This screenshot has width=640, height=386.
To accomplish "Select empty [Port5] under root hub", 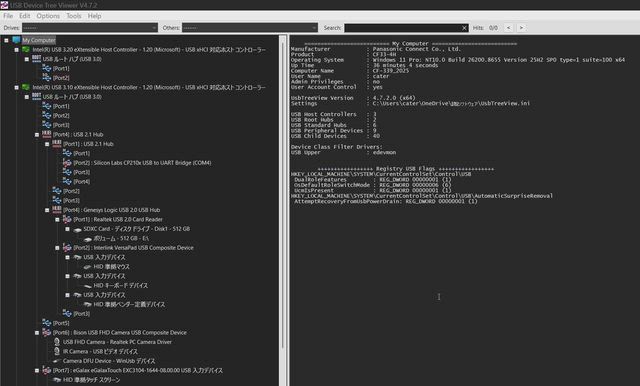I will coord(61,323).
